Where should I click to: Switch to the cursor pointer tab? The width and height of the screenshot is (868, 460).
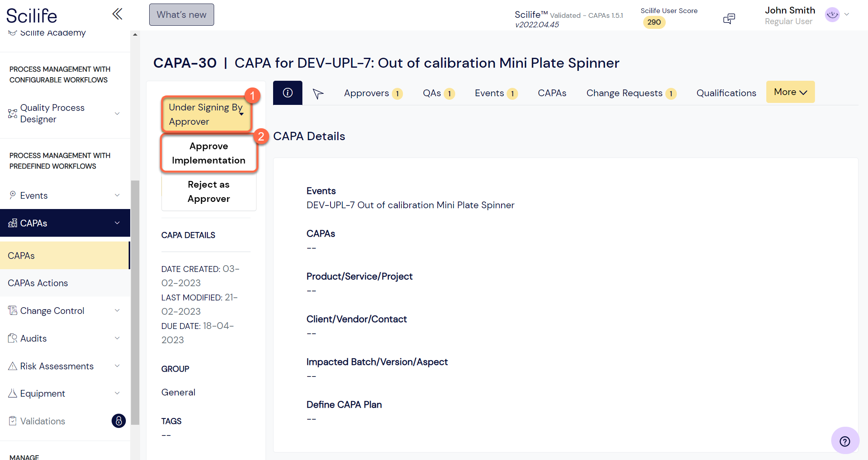click(318, 93)
